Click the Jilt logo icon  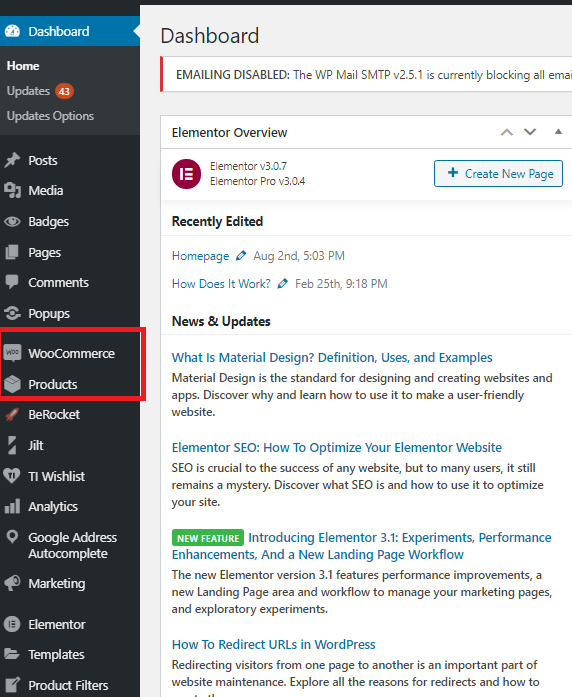(12, 445)
